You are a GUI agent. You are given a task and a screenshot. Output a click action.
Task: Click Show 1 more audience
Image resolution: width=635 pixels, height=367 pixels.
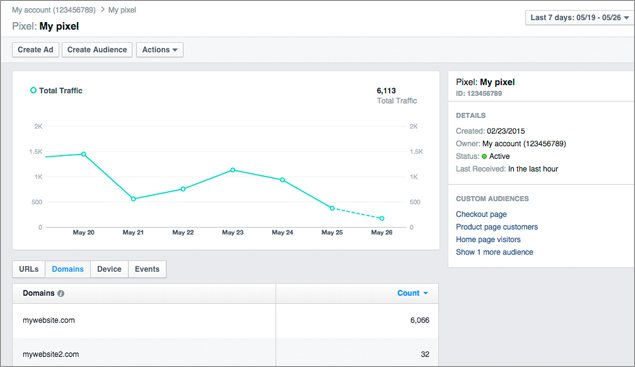[494, 252]
